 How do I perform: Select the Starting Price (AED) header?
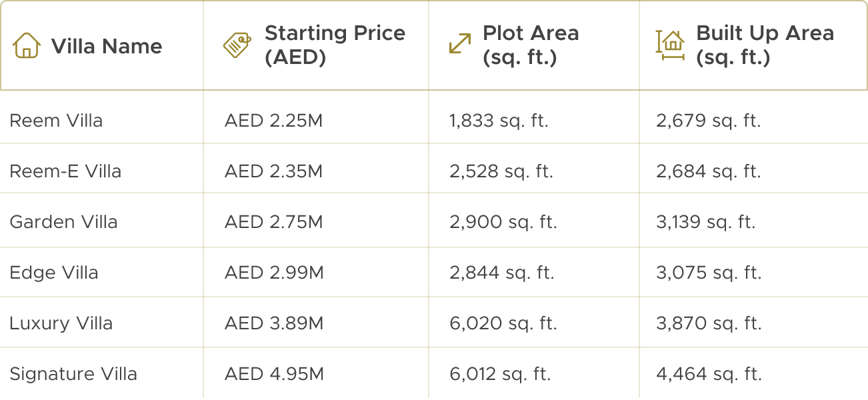[x=335, y=45]
